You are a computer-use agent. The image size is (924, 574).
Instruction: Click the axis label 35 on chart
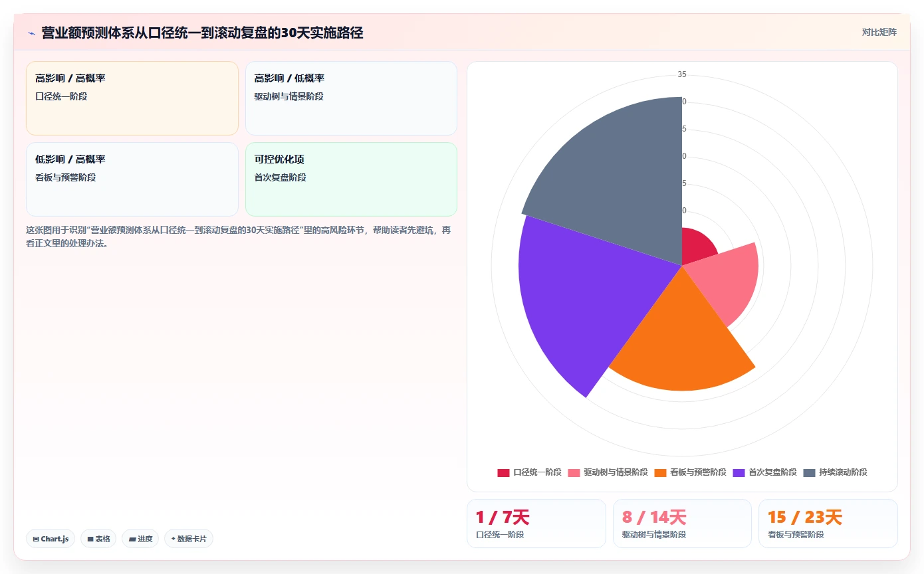click(x=682, y=74)
